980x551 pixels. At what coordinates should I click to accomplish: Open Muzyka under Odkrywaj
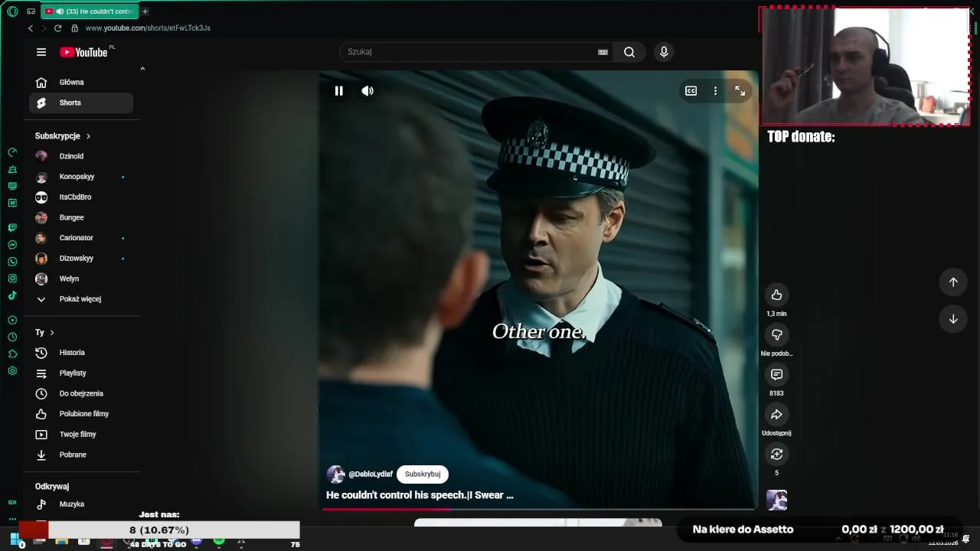[81, 504]
